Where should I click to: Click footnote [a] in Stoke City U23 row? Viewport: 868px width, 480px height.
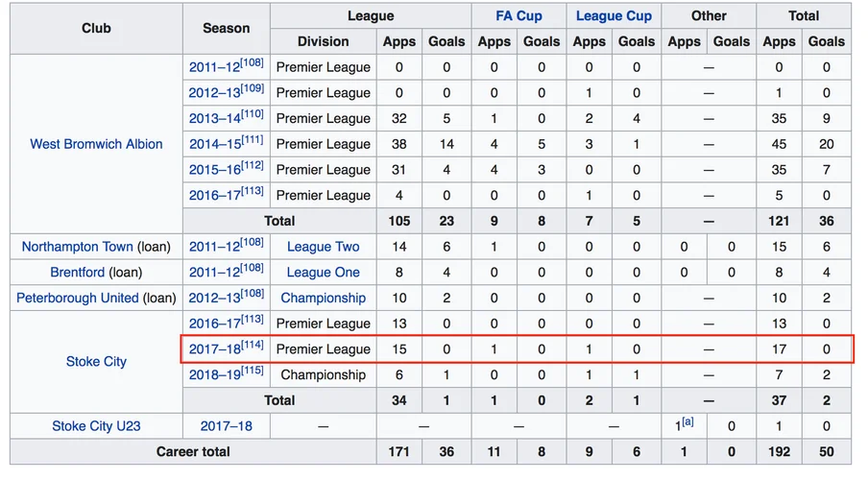tap(687, 421)
